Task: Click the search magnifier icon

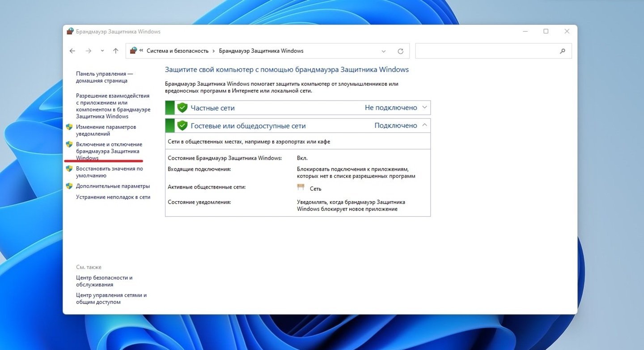Action: pyautogui.click(x=563, y=51)
